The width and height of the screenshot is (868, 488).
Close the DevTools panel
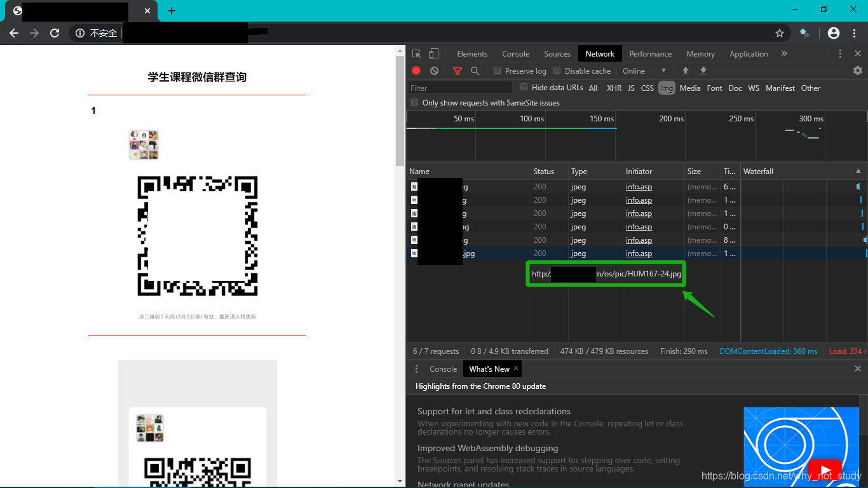pos(858,54)
